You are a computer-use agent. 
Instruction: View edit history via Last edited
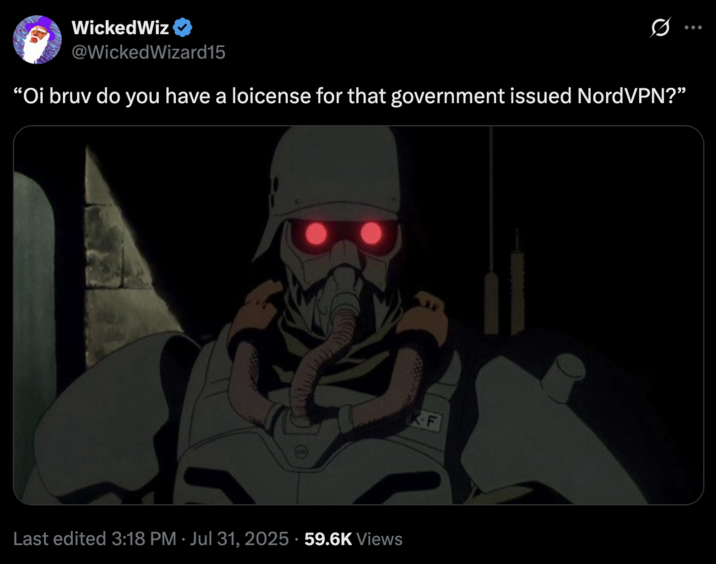(59, 539)
